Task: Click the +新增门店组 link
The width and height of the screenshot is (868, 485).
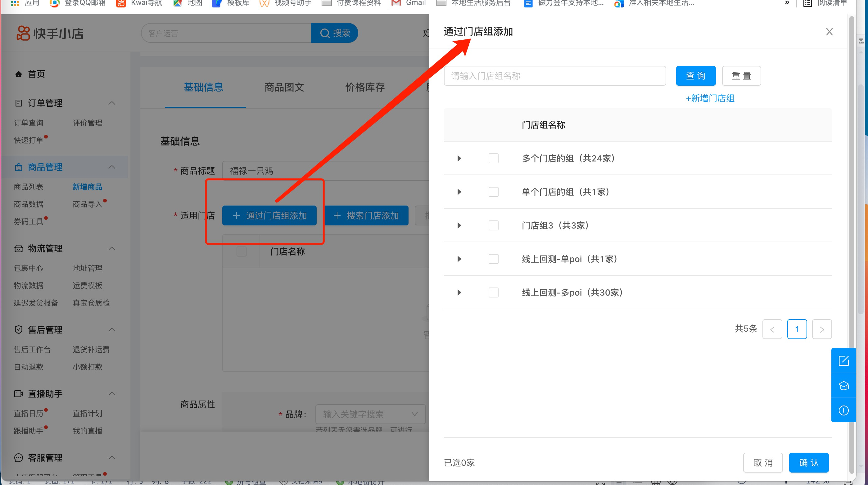Action: tap(710, 98)
